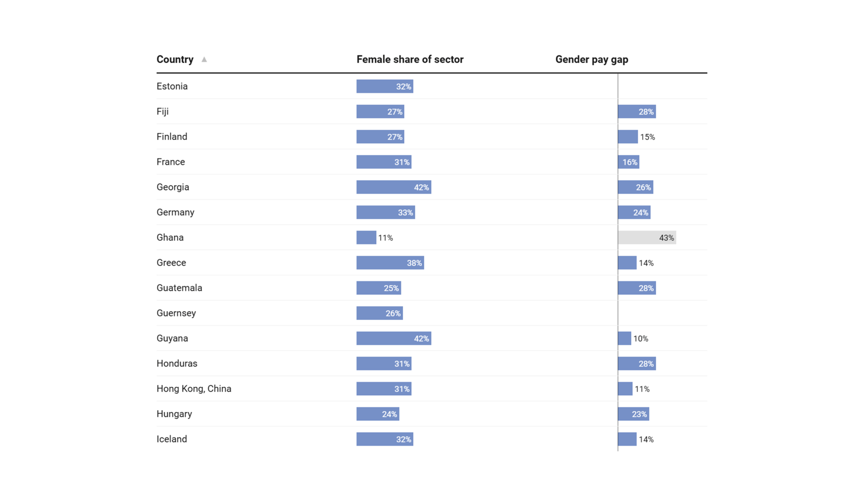Click the sort arrow beside Country
Viewport: 868px width, 488px height.
pyautogui.click(x=204, y=60)
